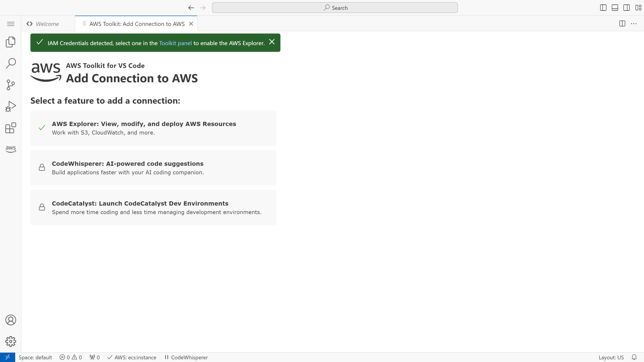Open Search in the activity bar
The image size is (644, 362).
11,63
